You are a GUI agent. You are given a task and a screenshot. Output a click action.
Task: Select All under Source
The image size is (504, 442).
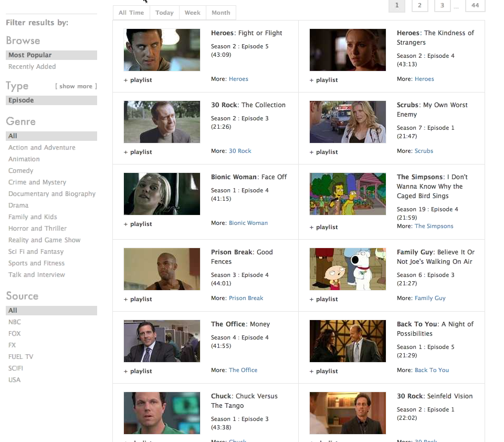[x=51, y=311]
